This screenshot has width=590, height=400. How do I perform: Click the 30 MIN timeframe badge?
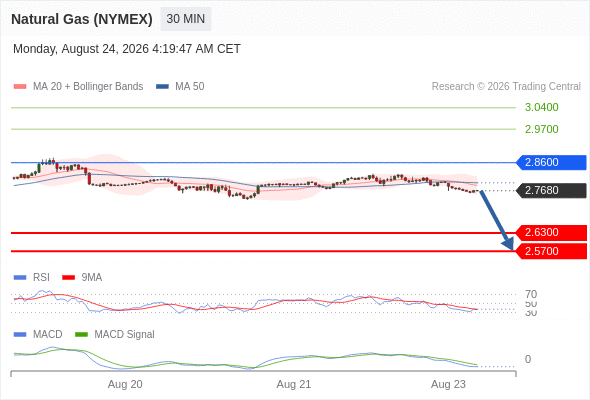click(x=186, y=19)
